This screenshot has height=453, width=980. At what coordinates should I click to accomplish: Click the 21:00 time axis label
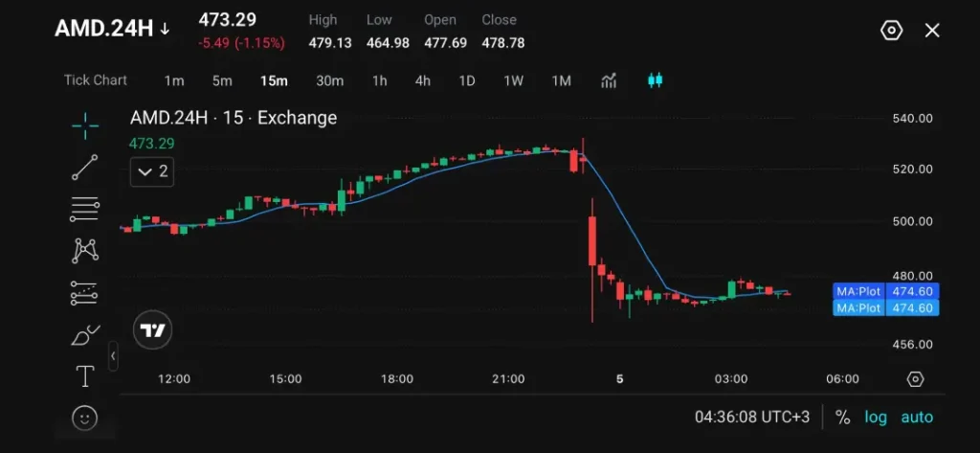(508, 379)
